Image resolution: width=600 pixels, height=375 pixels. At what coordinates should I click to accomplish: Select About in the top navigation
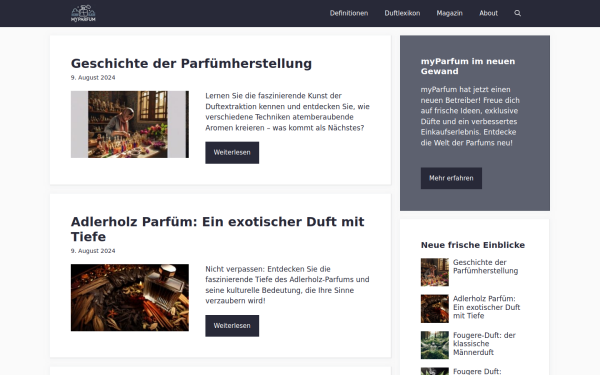[488, 13]
